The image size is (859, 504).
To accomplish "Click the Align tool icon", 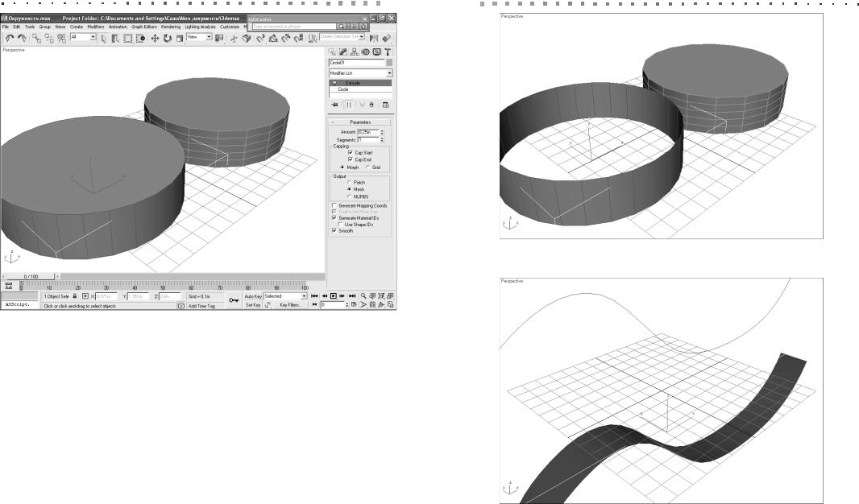I will [386, 38].
